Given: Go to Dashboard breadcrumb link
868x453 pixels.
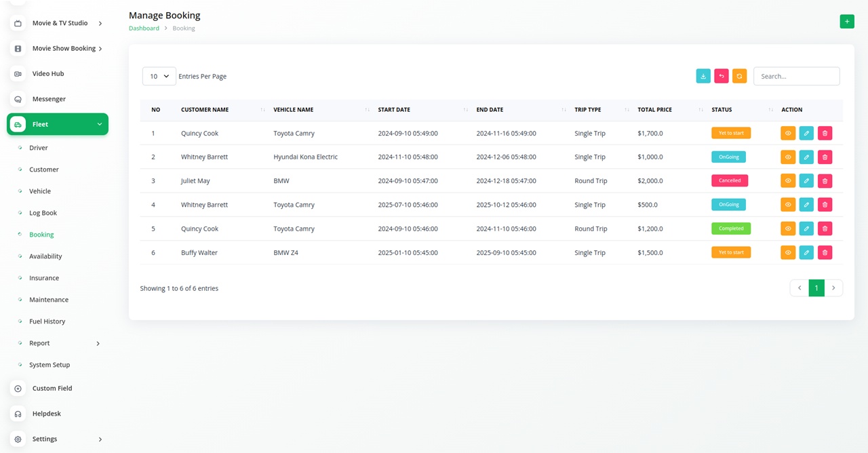Looking at the screenshot, I should coord(144,28).
